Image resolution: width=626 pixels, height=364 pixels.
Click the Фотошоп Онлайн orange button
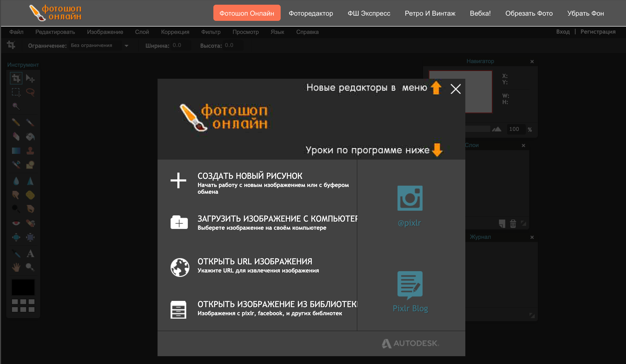coord(247,13)
